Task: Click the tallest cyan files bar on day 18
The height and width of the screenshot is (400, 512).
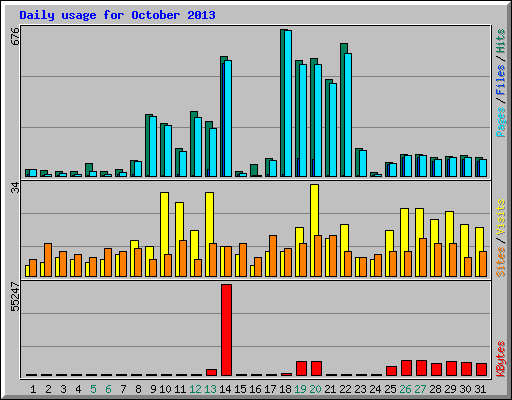Action: [x=288, y=103]
